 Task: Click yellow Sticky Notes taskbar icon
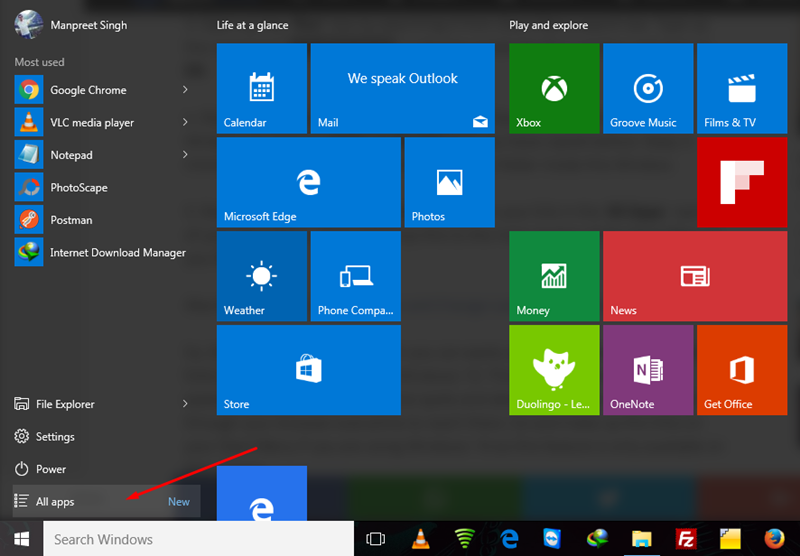(x=730, y=539)
